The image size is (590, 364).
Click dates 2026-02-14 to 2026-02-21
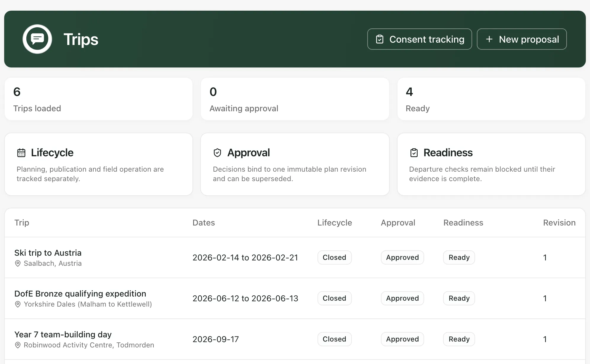pyautogui.click(x=245, y=257)
